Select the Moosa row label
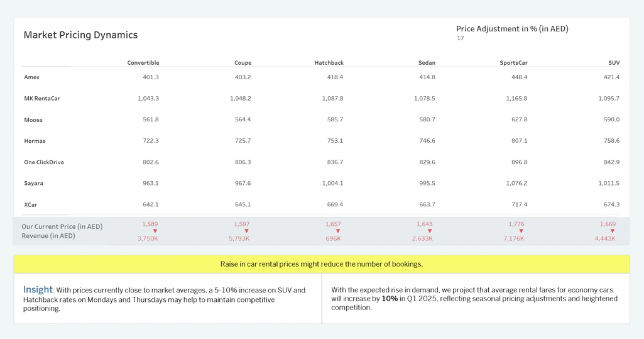 point(33,120)
